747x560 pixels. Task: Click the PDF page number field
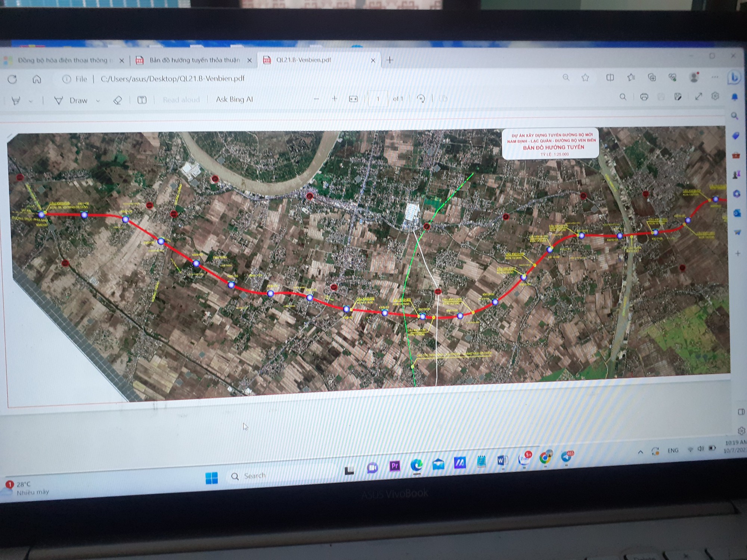pyautogui.click(x=378, y=99)
